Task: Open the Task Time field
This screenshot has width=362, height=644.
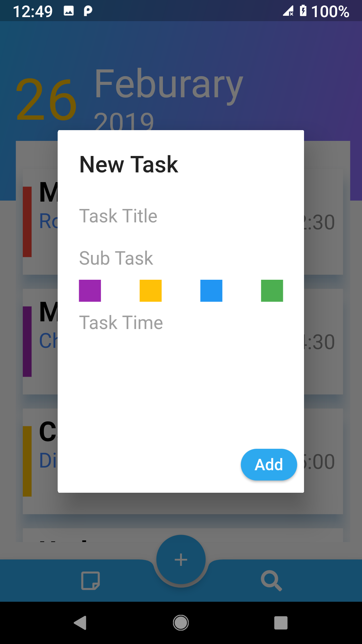Action: pyautogui.click(x=181, y=323)
